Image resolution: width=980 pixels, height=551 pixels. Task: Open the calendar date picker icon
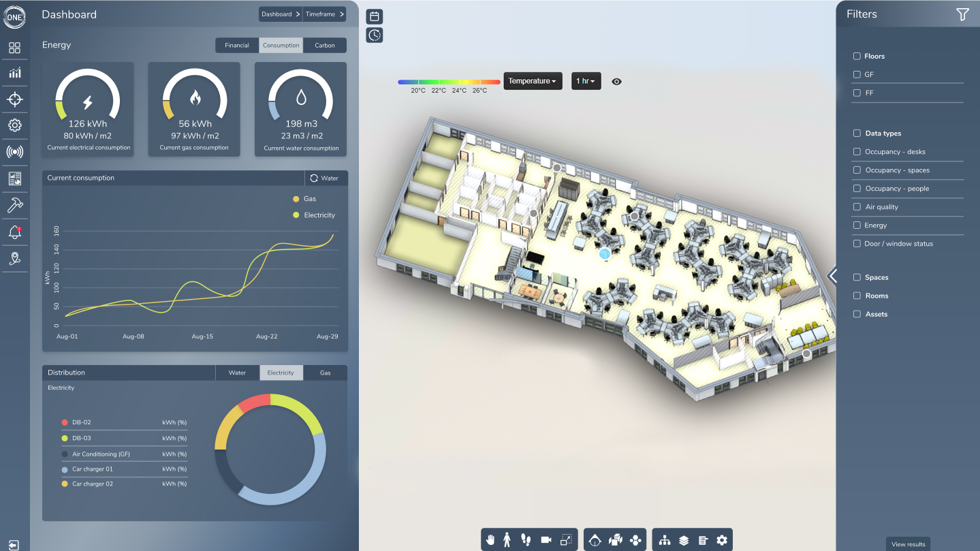pos(375,16)
